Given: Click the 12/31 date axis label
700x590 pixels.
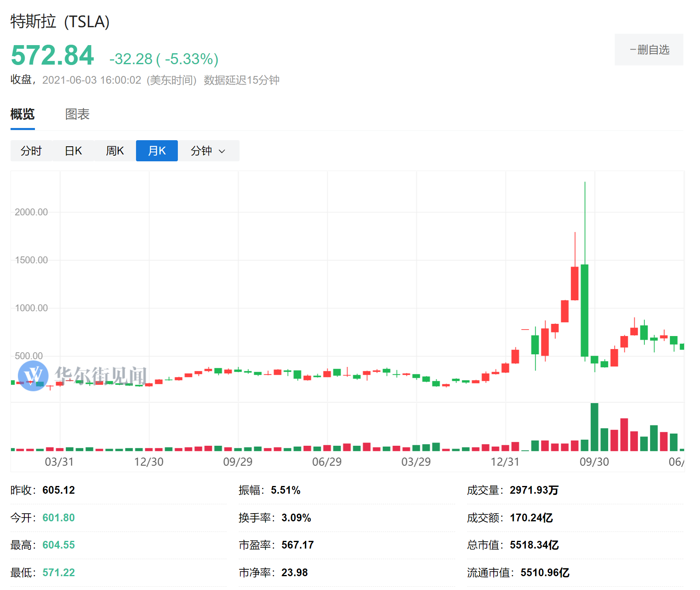Looking at the screenshot, I should click(505, 462).
